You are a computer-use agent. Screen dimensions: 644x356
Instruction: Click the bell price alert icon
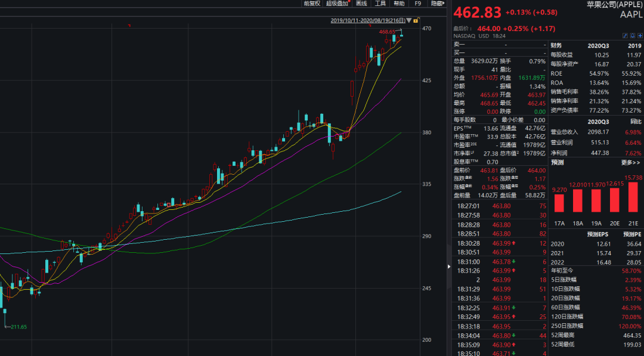tap(632, 36)
